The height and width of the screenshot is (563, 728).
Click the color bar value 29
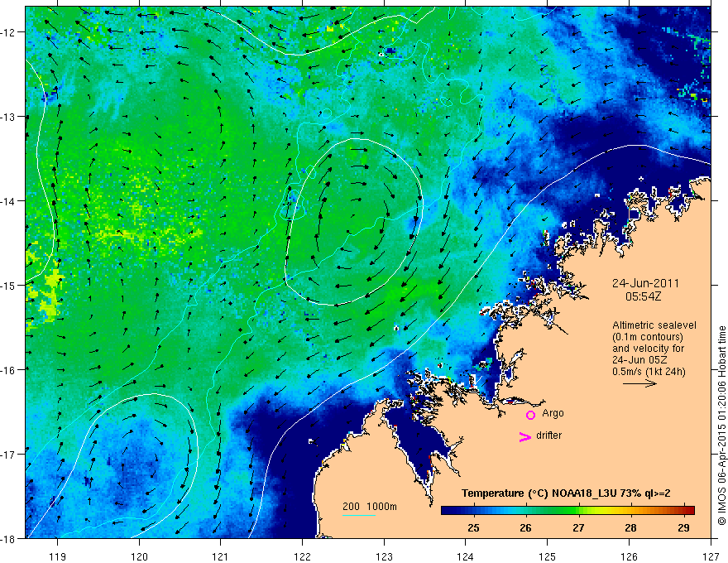coord(683,528)
